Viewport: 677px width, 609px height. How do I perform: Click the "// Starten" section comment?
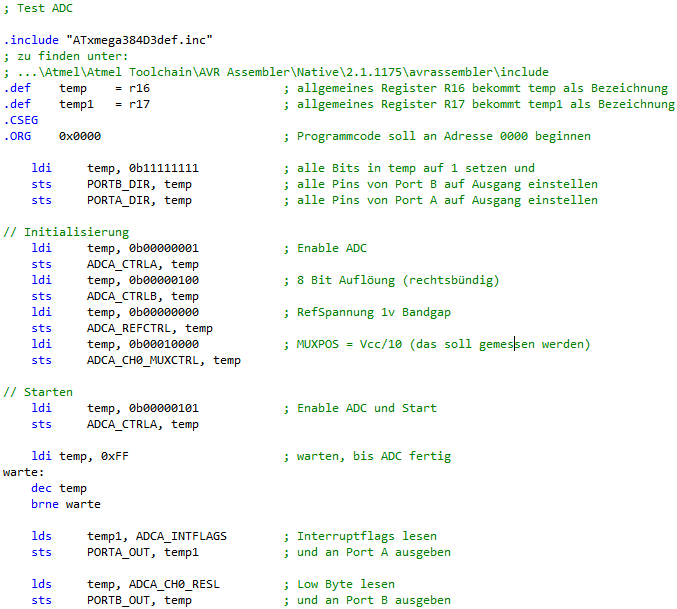coord(38,392)
